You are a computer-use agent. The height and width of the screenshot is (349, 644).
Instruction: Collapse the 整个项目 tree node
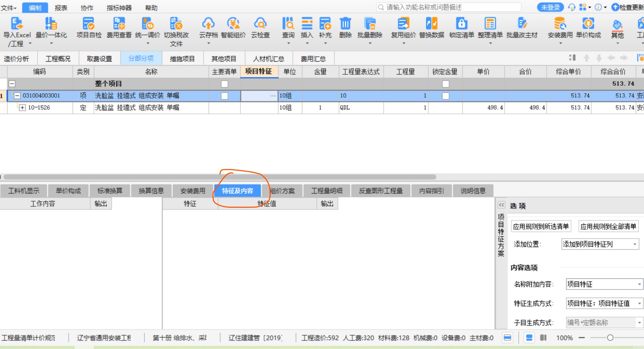click(12, 83)
